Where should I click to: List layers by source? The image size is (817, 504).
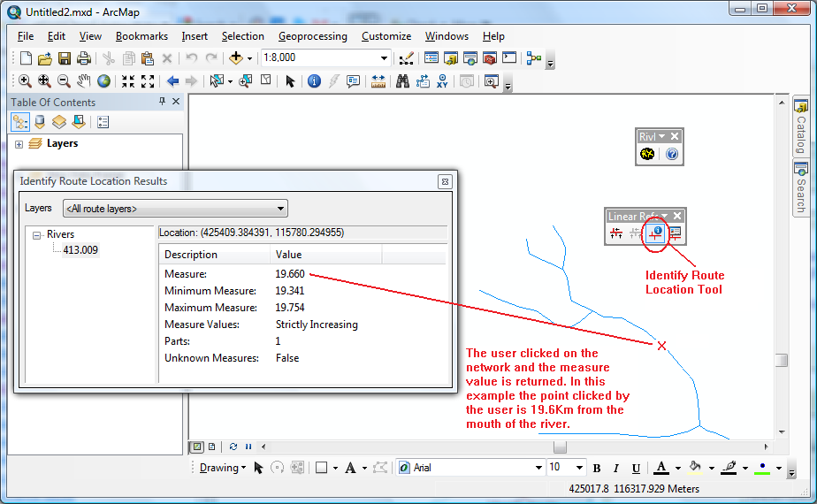pyautogui.click(x=40, y=123)
